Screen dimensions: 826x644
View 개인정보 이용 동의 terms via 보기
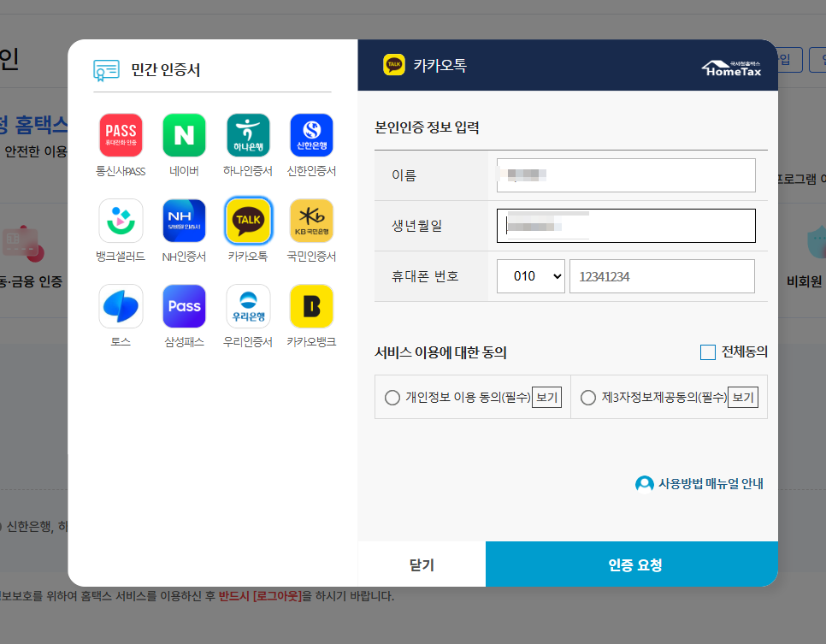tap(546, 398)
